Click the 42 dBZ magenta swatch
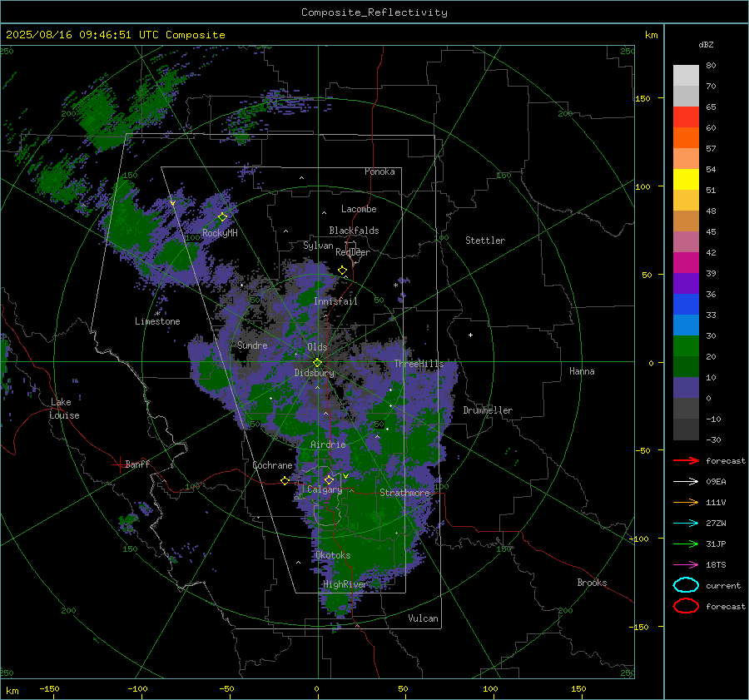The height and width of the screenshot is (700, 749). coord(686,262)
